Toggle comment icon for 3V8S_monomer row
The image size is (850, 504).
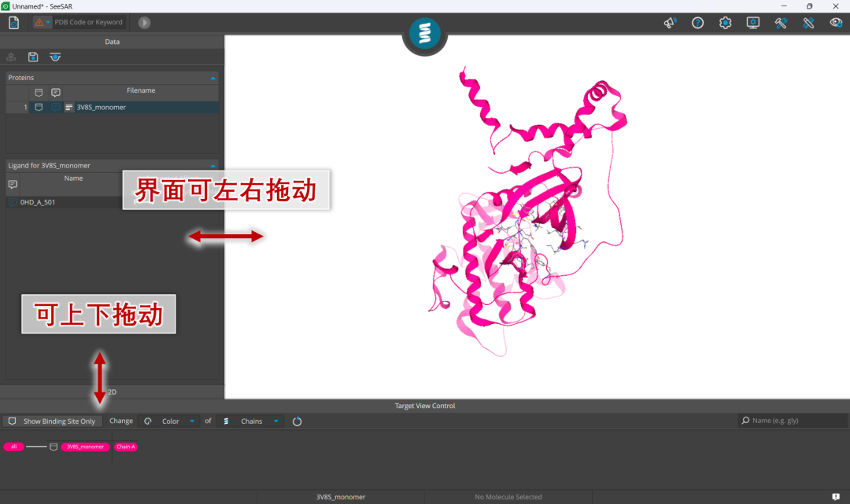(55, 107)
